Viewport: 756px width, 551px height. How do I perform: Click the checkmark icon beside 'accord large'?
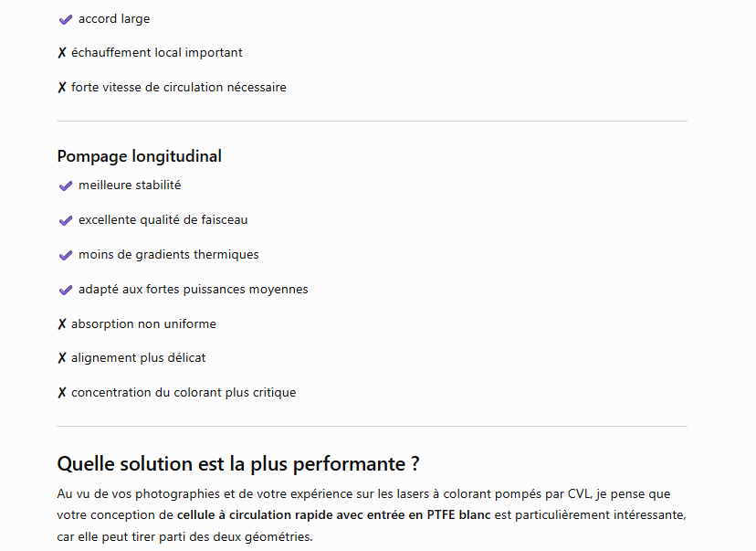tap(66, 19)
